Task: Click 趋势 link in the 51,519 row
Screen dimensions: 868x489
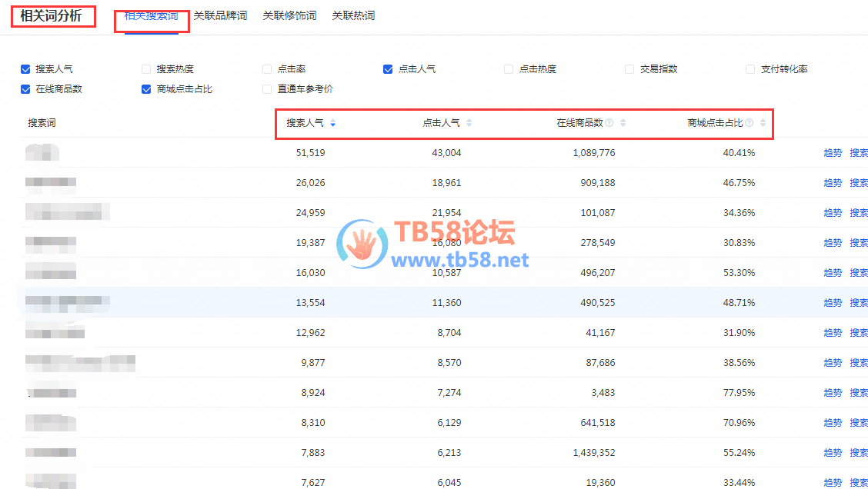Action: pyautogui.click(x=833, y=153)
